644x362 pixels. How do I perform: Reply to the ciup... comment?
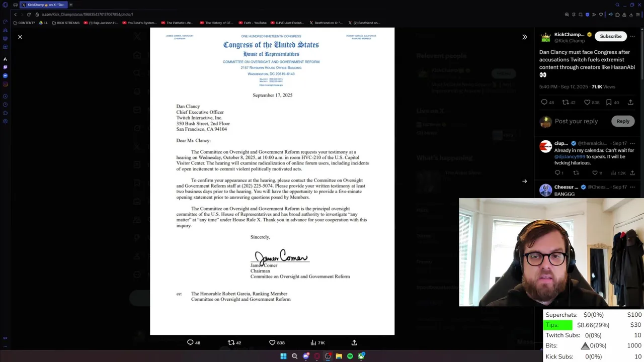pyautogui.click(x=557, y=173)
